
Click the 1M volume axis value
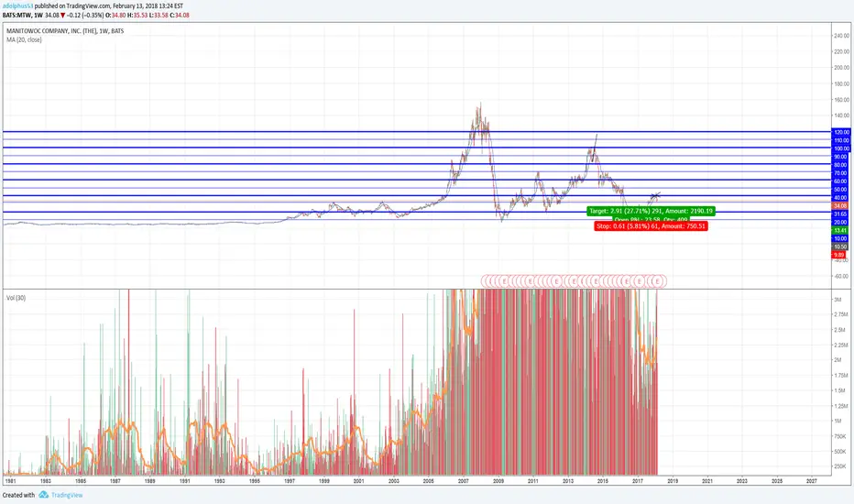[x=838, y=421]
